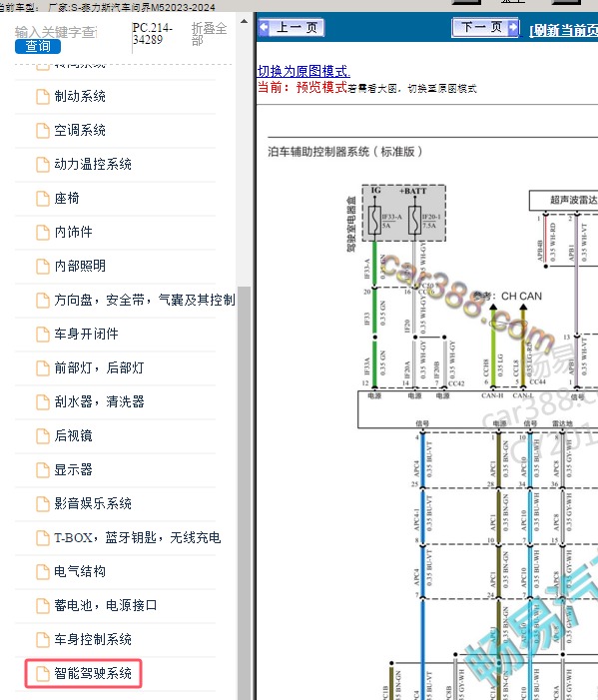Click the folder icon beside 车身控制系统

coord(43,639)
